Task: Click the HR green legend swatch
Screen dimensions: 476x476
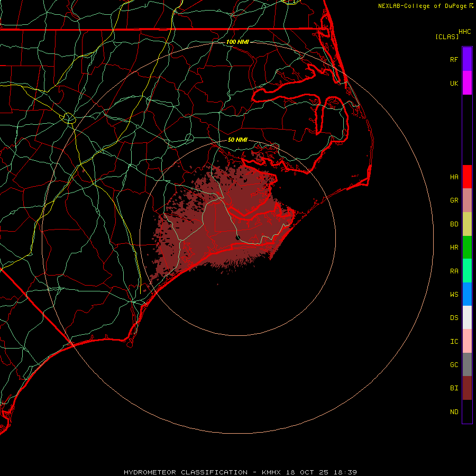Action: (467, 248)
